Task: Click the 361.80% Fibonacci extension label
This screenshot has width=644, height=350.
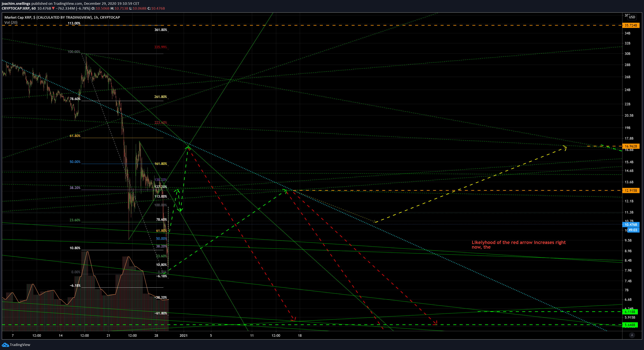Action: [x=160, y=30]
